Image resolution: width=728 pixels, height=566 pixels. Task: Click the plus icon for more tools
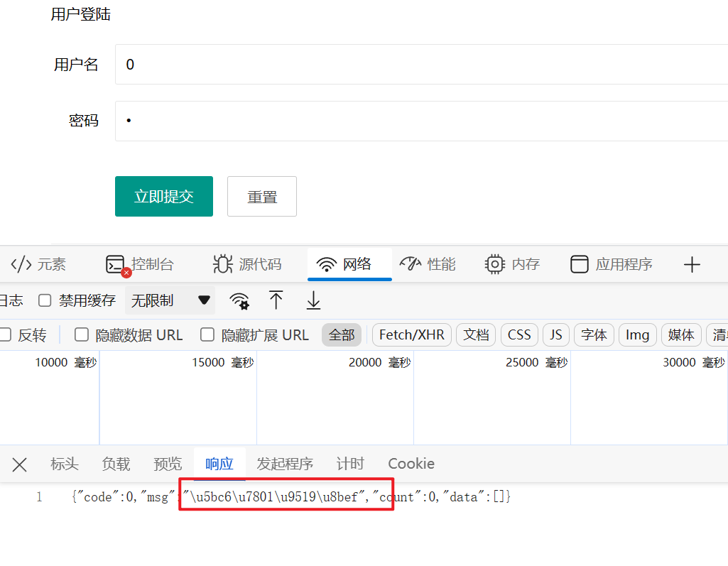point(692,265)
